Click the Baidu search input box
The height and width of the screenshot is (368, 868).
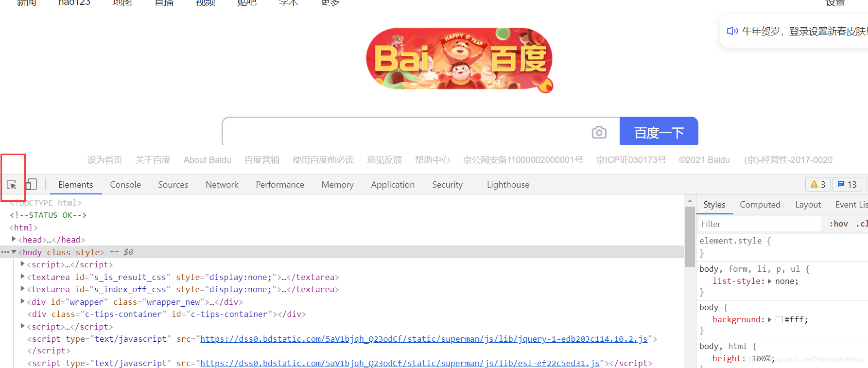[407, 131]
